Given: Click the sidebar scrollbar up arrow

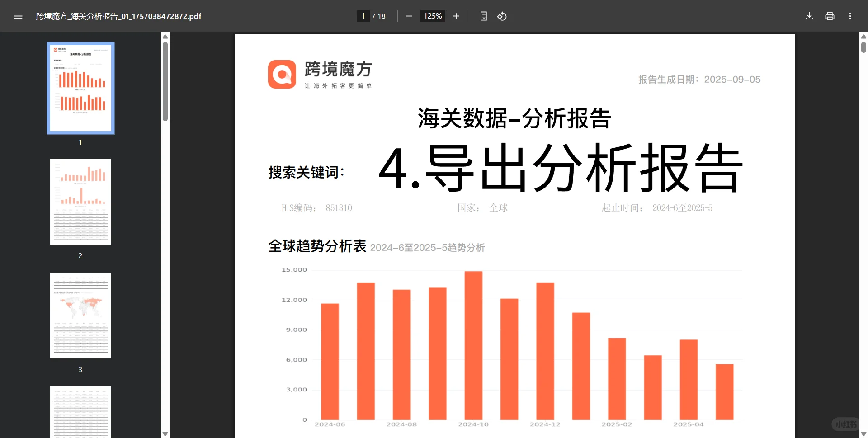Looking at the screenshot, I should 165,36.
